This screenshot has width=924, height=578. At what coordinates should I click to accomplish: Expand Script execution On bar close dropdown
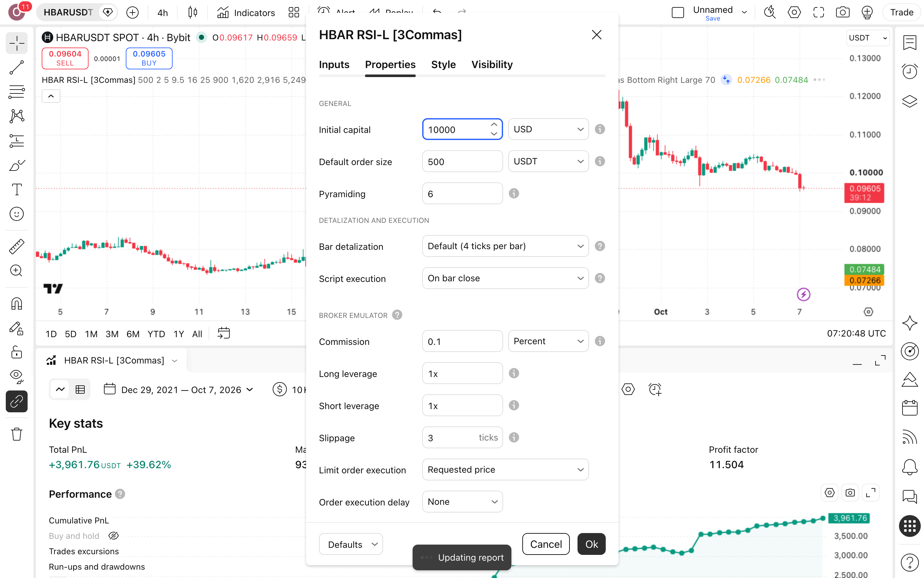tap(505, 278)
